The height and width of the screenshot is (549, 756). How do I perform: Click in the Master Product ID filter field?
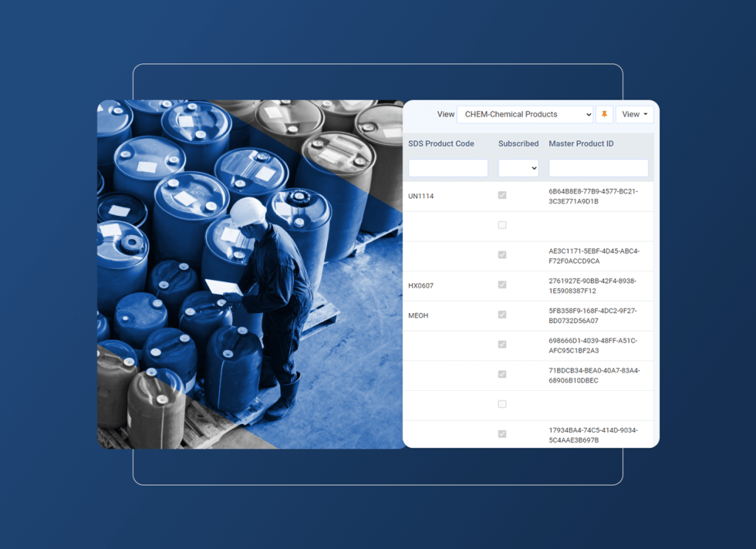(599, 168)
